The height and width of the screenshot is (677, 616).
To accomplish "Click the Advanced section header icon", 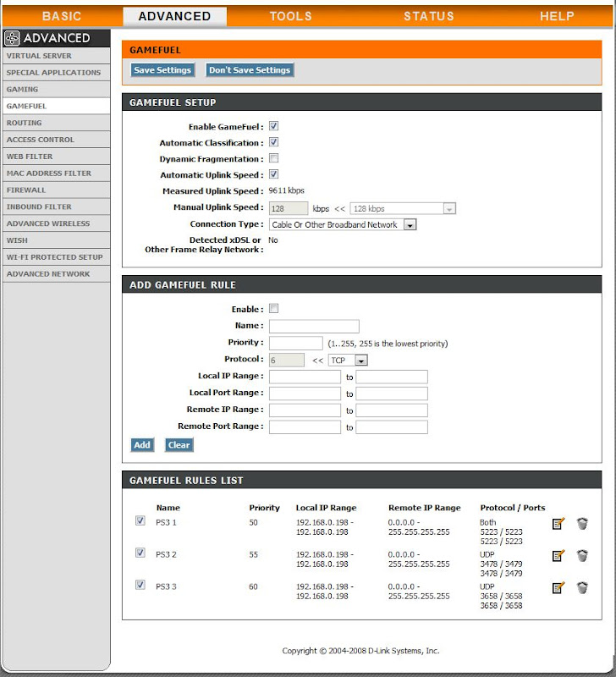I will 12,38.
